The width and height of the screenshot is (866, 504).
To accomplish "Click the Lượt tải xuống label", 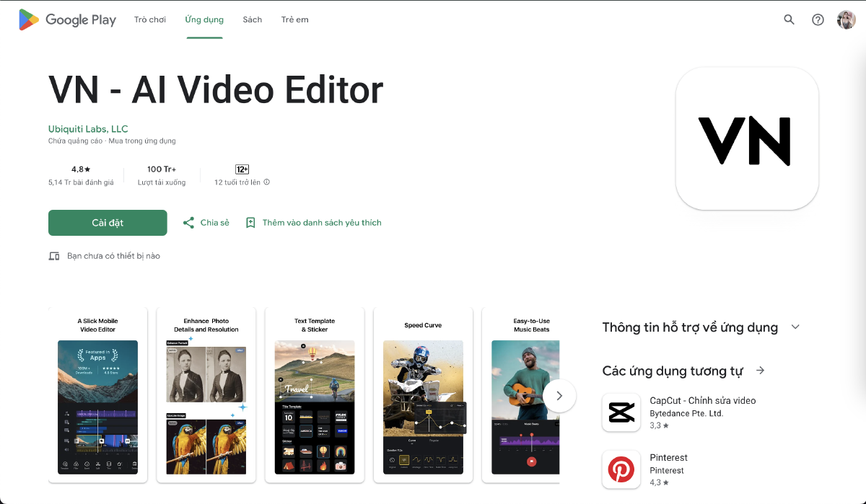I will click(x=162, y=183).
